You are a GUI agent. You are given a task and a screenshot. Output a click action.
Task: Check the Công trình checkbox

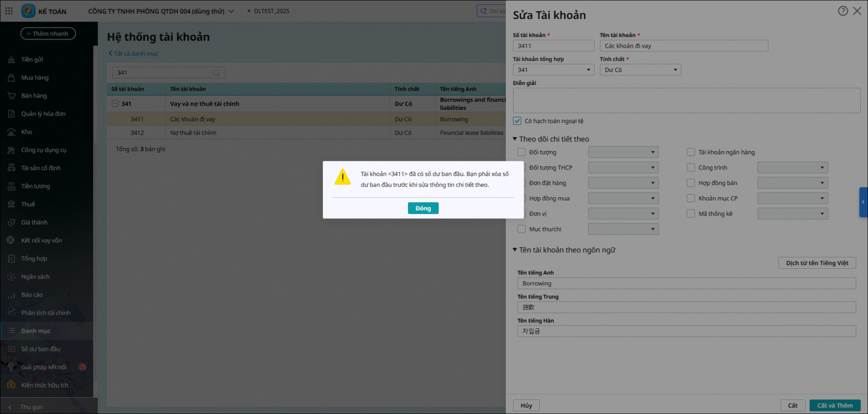click(691, 168)
